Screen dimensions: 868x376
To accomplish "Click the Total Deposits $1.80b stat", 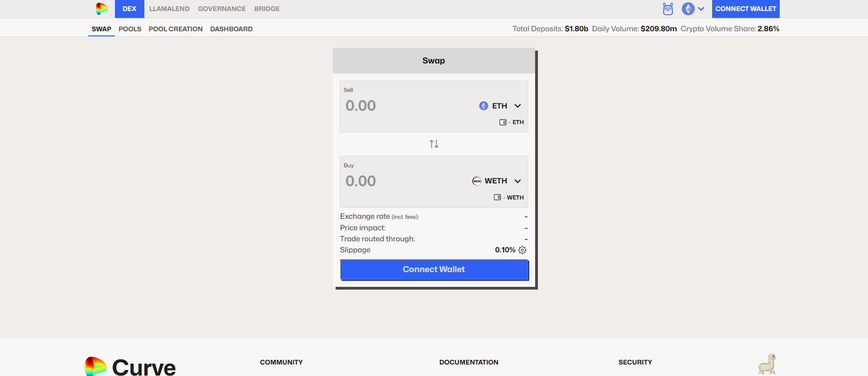I will pos(550,29).
